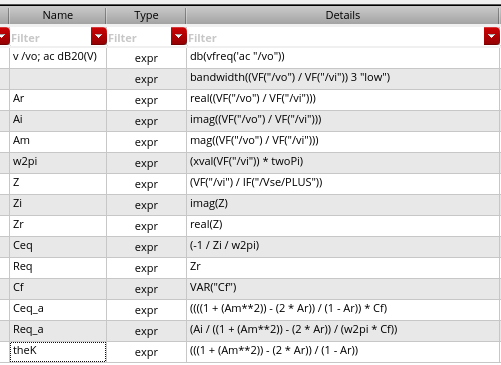The height and width of the screenshot is (365, 501).
Task: Click the bandwidth expression details cell
Action: 343,79
